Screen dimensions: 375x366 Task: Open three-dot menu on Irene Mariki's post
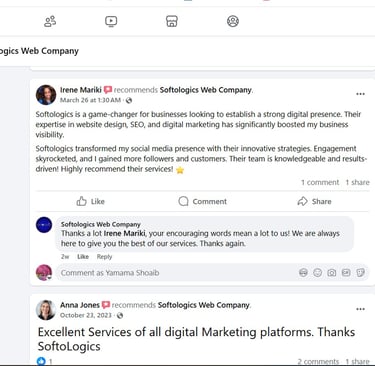click(x=360, y=94)
